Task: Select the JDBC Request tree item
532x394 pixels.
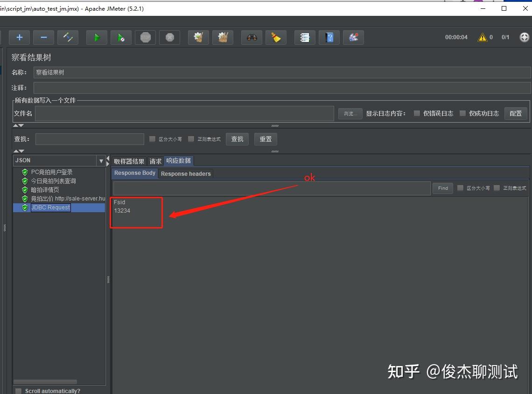Action: click(x=50, y=207)
